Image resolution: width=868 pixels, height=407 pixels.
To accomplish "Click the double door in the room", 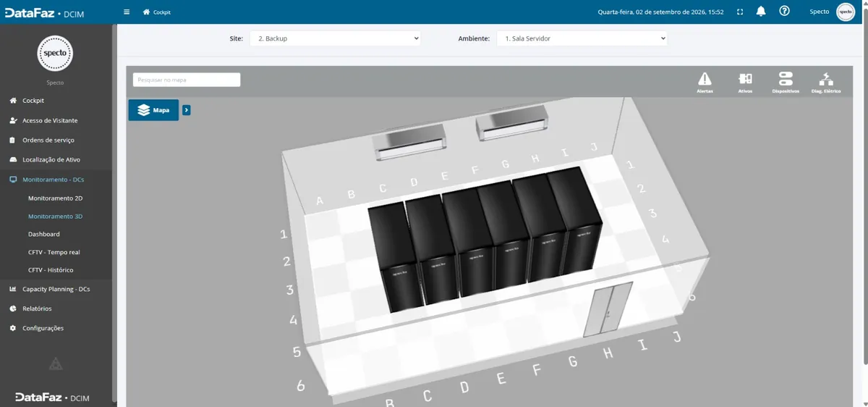I will pos(608,309).
